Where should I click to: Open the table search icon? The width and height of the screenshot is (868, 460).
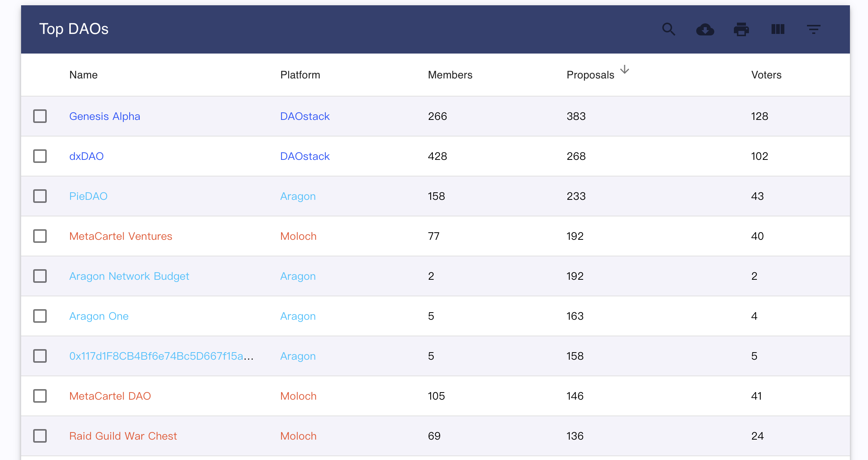(669, 29)
